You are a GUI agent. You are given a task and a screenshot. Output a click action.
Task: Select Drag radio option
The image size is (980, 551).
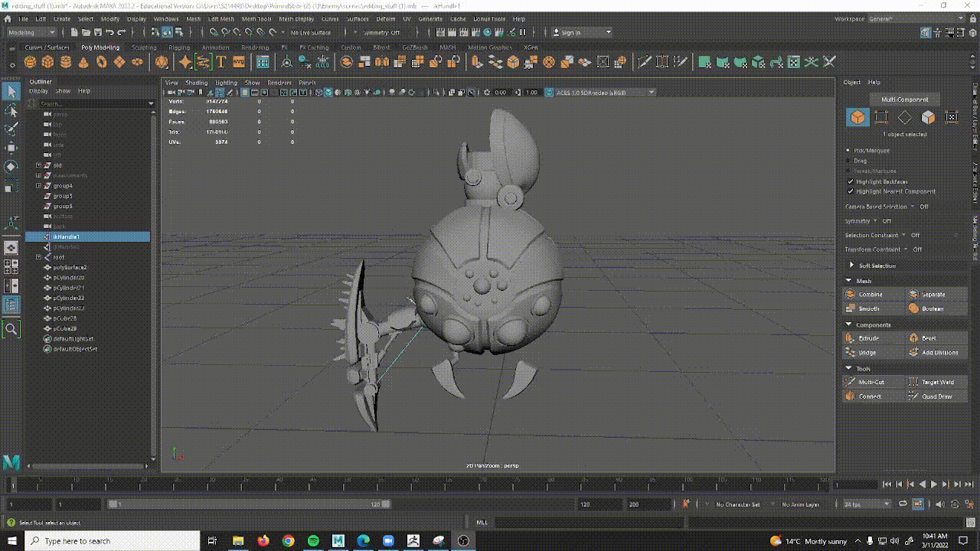click(848, 161)
